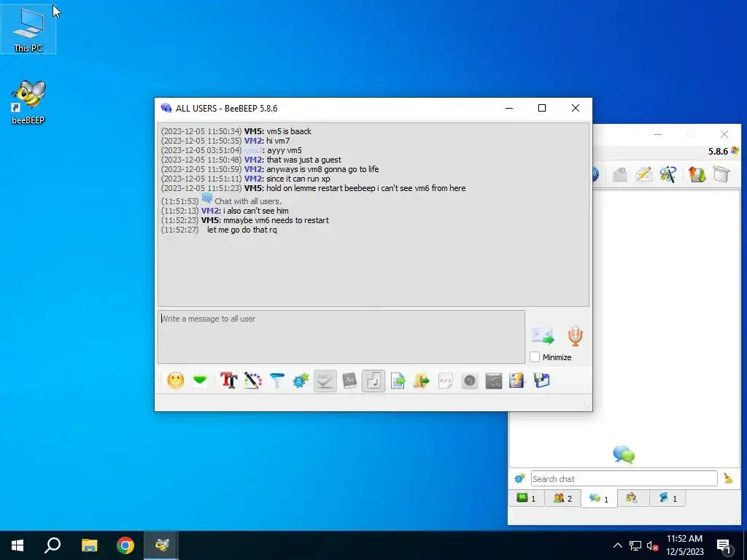
Task: Click the BeeBEEP taskbar button
Action: coord(162,545)
